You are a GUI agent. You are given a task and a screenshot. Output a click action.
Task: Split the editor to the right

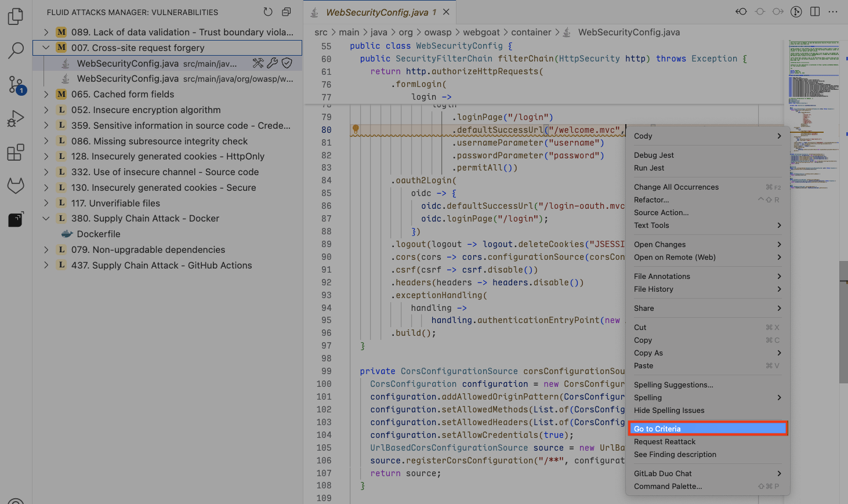coord(815,12)
